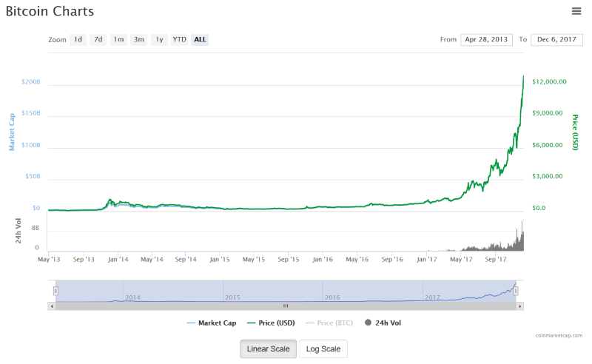Click the May '15 axis label

click(x=254, y=260)
